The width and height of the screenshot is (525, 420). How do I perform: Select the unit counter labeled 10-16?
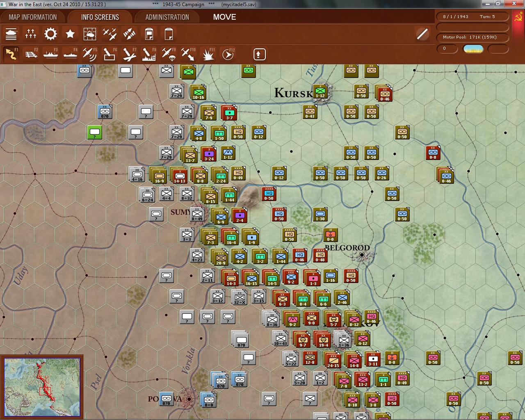click(x=199, y=93)
